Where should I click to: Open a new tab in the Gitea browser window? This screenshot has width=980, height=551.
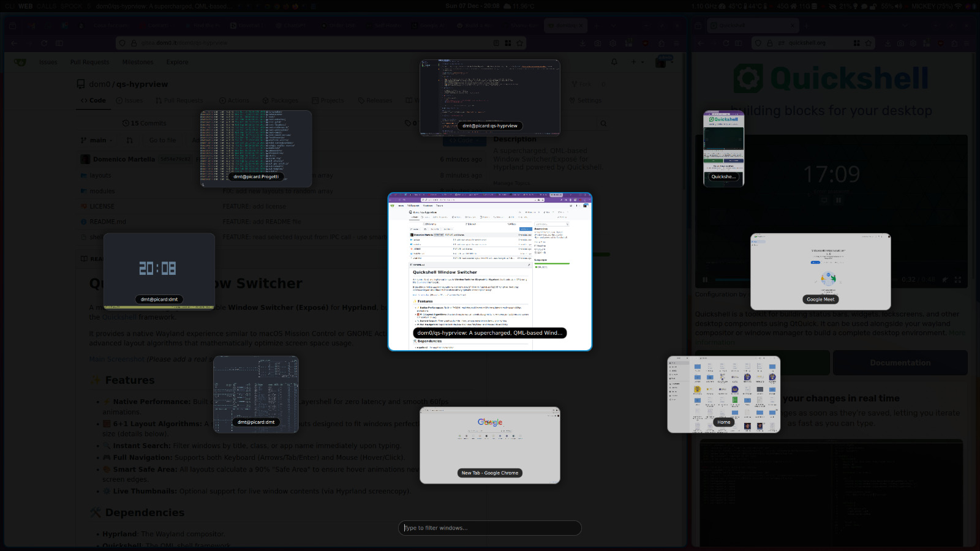(x=596, y=26)
